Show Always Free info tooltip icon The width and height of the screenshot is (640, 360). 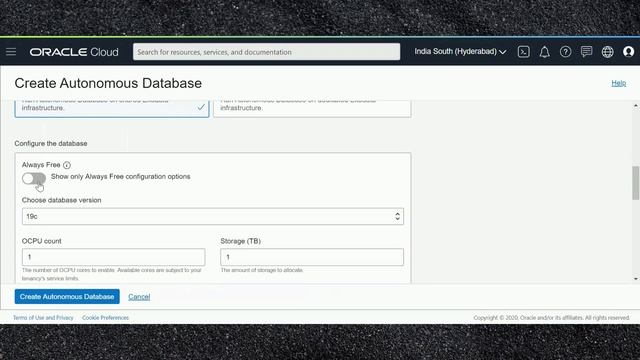[67, 165]
